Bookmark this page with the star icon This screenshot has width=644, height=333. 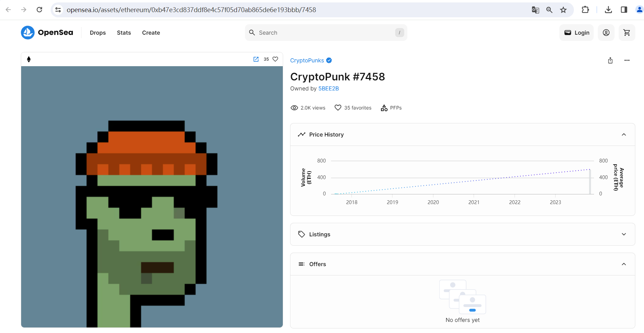pyautogui.click(x=563, y=10)
